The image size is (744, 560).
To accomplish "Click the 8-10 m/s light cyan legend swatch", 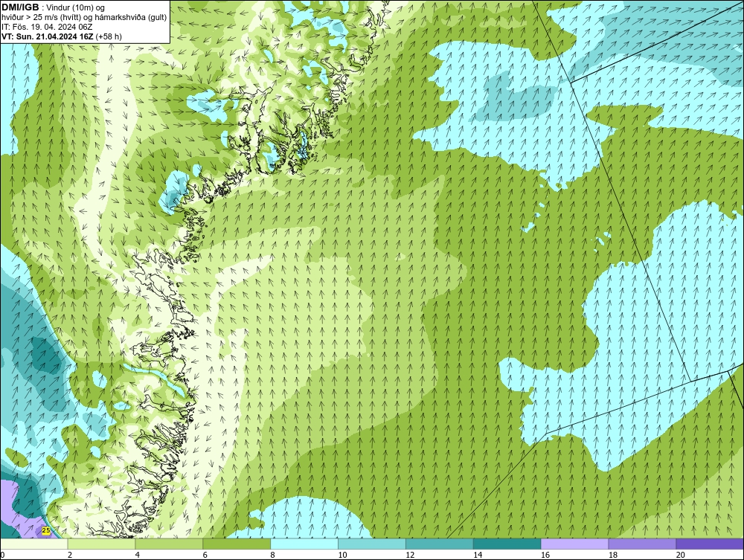I will pos(304,544).
